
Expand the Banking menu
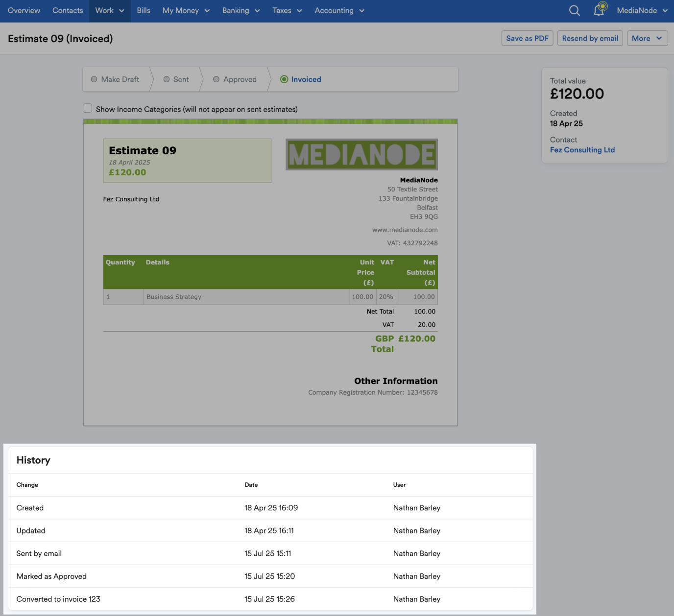[241, 11]
